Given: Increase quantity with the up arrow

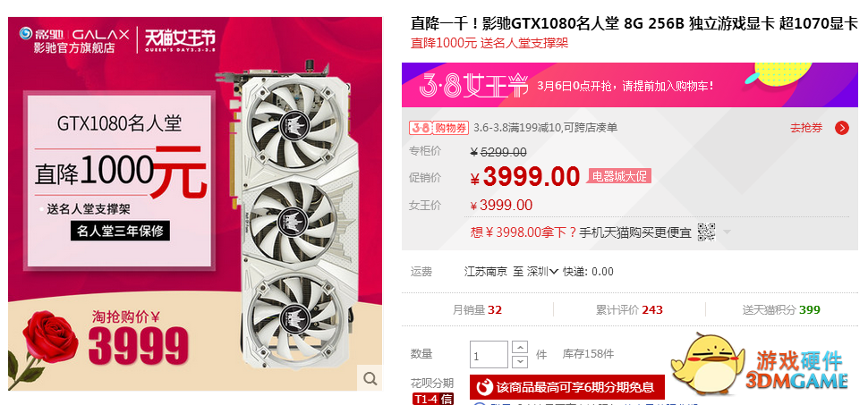Looking at the screenshot, I should 520,348.
